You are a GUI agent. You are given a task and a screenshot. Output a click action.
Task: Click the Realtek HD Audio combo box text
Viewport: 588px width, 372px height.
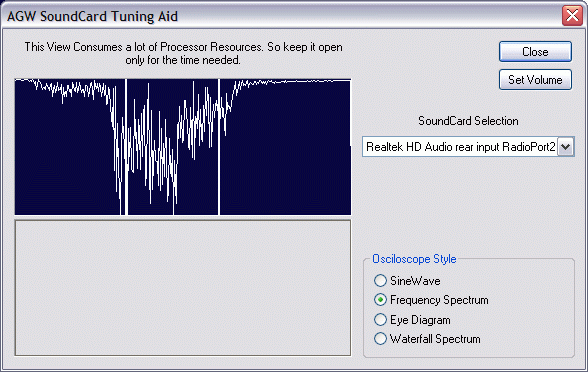(460, 147)
